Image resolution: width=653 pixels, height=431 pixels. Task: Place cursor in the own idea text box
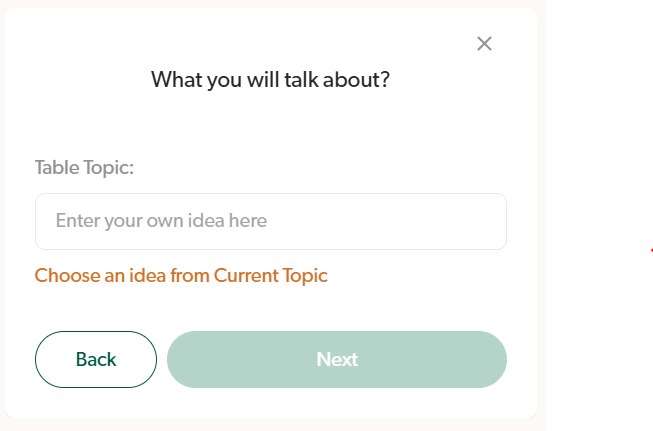(270, 221)
